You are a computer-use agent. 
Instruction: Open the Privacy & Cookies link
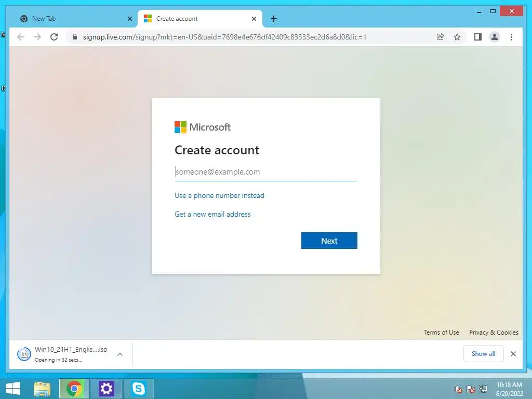click(494, 332)
